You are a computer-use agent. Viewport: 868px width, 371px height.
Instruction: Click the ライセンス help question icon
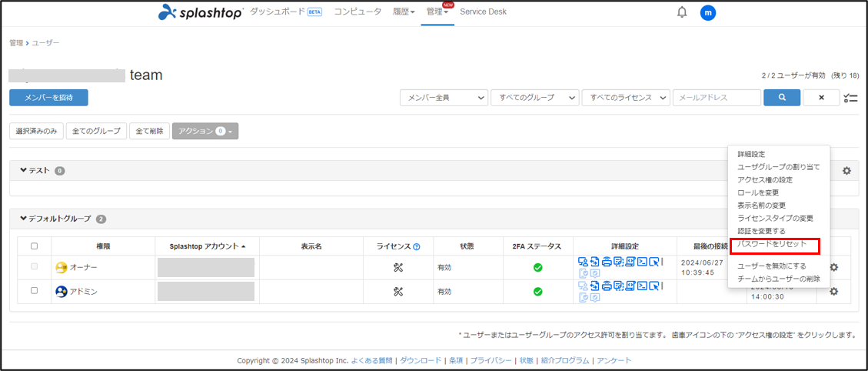tap(417, 247)
